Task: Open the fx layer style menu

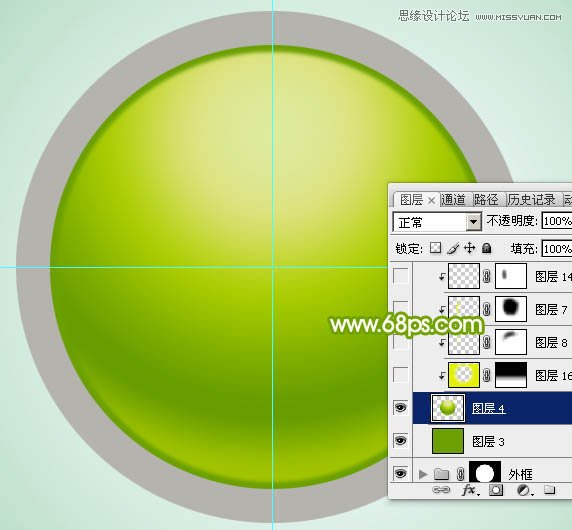Action: tap(469, 490)
